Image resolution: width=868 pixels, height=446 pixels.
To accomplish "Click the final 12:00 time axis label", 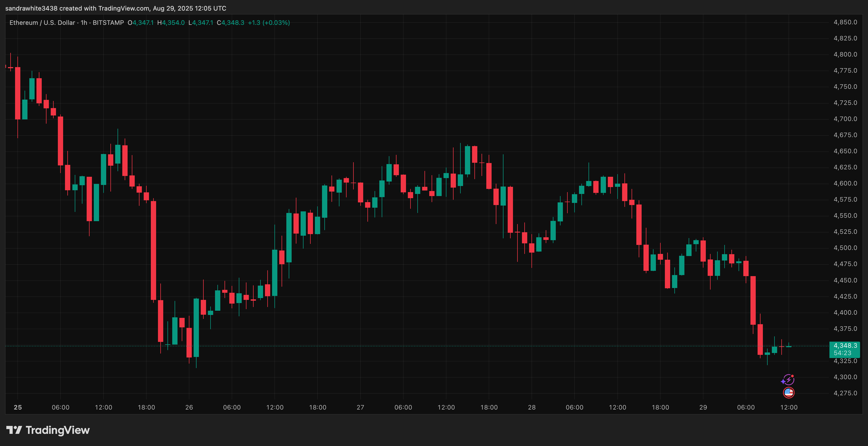I will click(x=789, y=407).
